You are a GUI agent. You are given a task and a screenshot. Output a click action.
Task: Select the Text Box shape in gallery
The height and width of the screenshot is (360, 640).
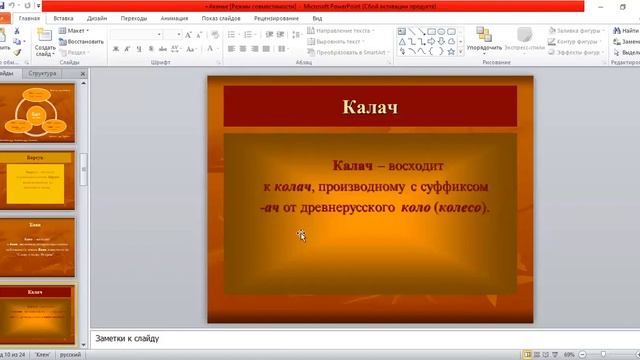pos(402,32)
